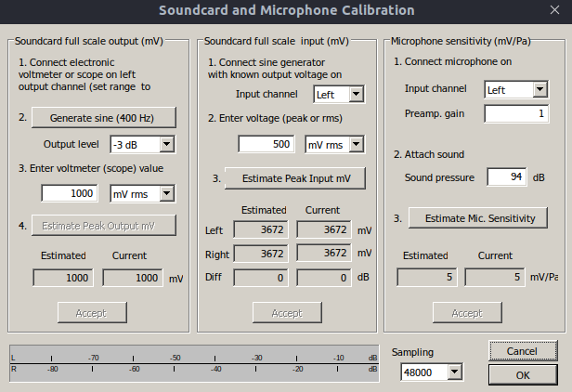The height and width of the screenshot is (392, 572).
Task: Open the Output level -3 dB dropdown
Action: tap(142, 145)
